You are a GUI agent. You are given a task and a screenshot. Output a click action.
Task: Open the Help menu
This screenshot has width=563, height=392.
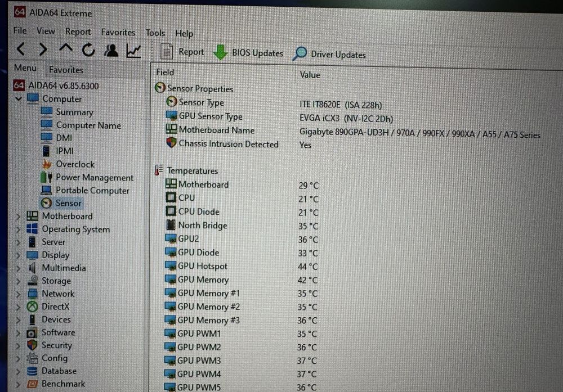pyautogui.click(x=184, y=34)
